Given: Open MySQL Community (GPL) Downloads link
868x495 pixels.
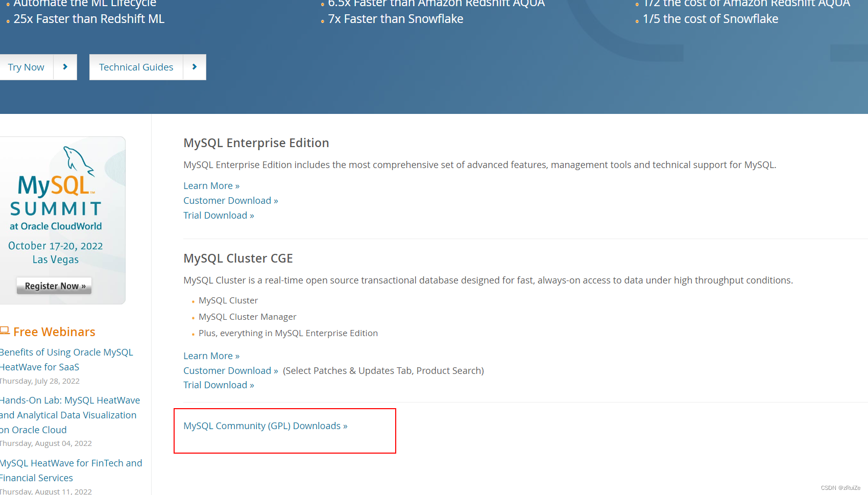Looking at the screenshot, I should (266, 426).
